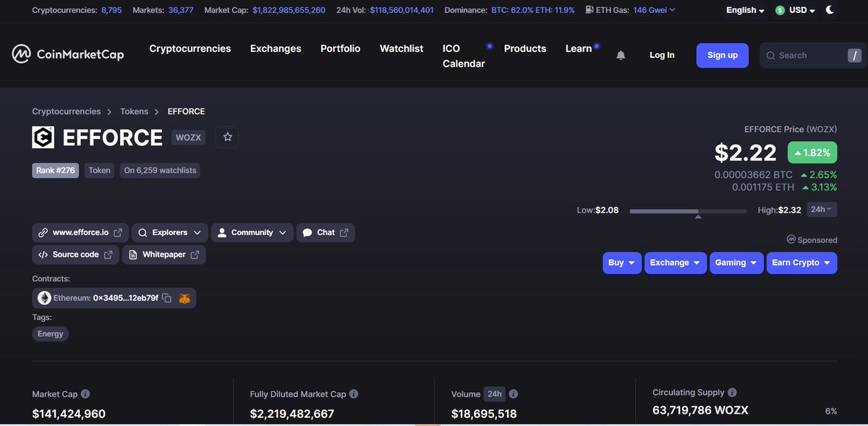
Task: Click the search slash shortcut icon
Action: pyautogui.click(x=854, y=55)
